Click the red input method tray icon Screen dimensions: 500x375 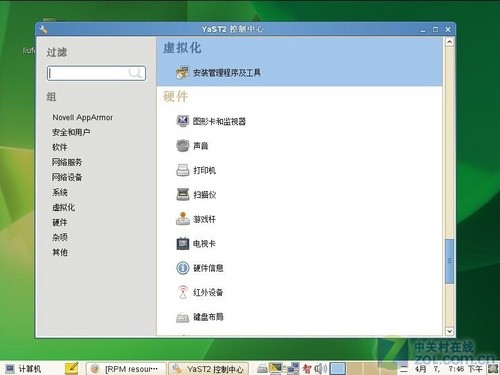307,369
